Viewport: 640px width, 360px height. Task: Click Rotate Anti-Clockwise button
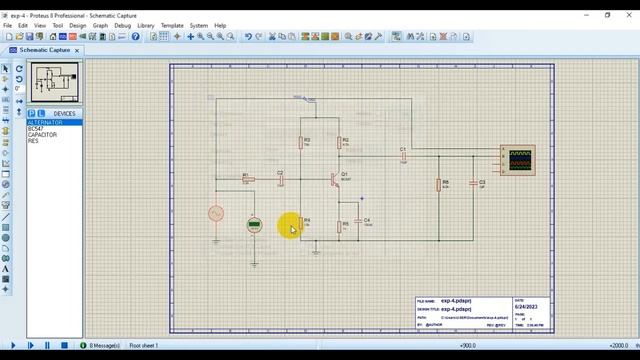point(19,79)
